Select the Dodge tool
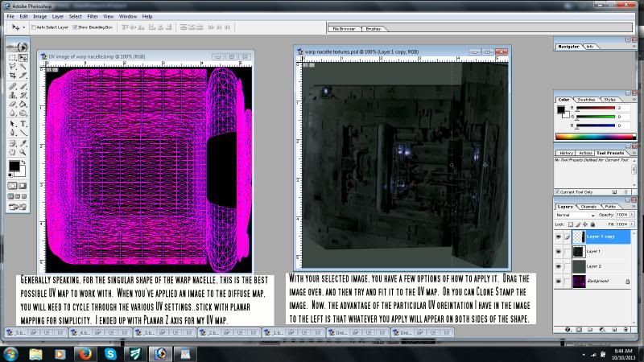Viewport: 644px width, 362px height. [23, 113]
